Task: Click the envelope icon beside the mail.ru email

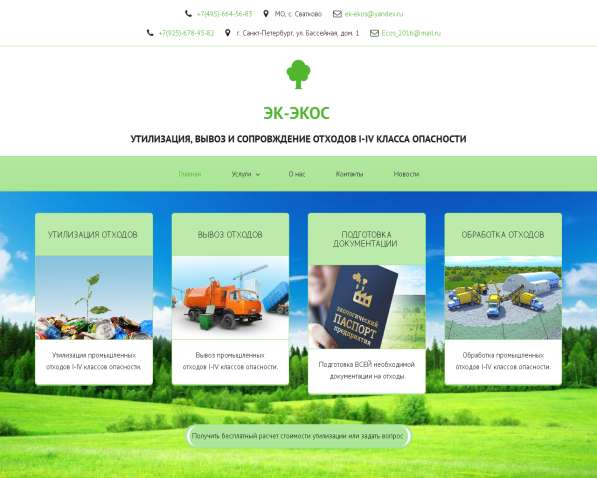Action: pos(374,33)
